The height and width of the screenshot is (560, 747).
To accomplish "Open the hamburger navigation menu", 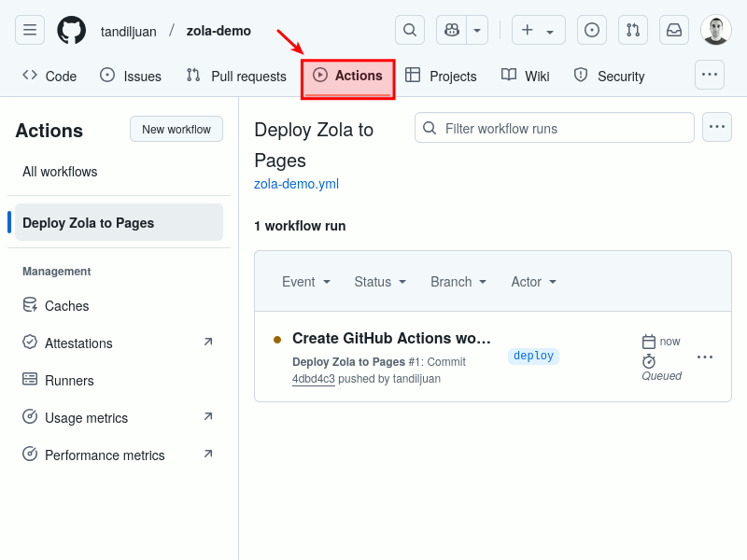I will click(x=30, y=30).
